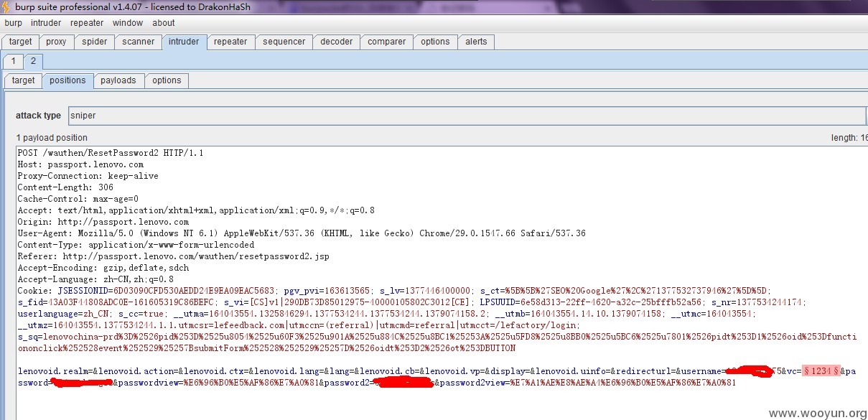Click the Referer resetpassword2.jsp line
868x420 pixels.
173,256
